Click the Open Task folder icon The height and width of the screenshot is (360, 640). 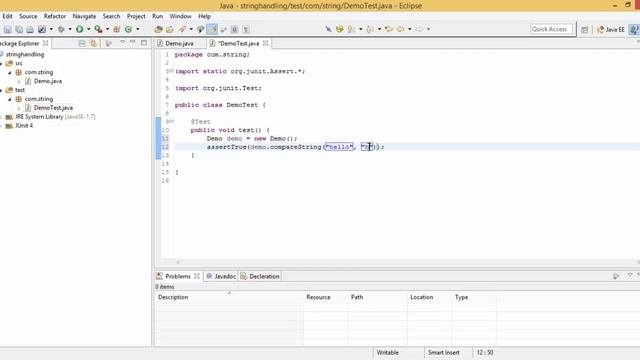[170, 29]
